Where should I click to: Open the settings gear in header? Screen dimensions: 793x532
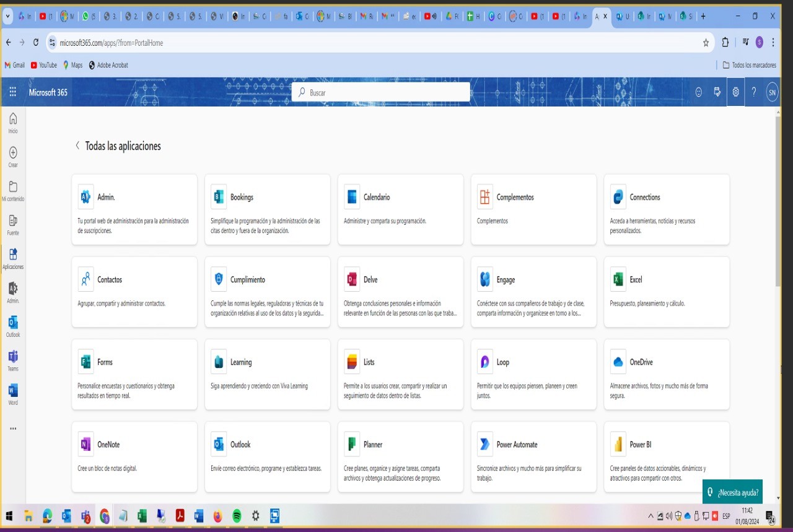[x=735, y=92]
